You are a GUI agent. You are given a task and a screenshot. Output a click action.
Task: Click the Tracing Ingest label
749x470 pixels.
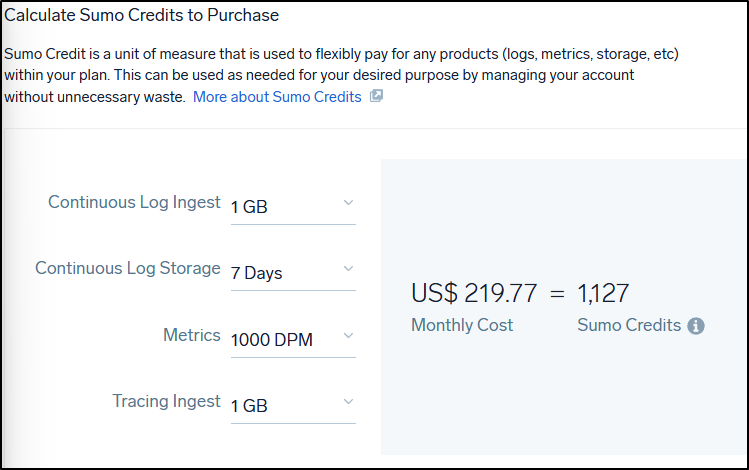pos(166,401)
